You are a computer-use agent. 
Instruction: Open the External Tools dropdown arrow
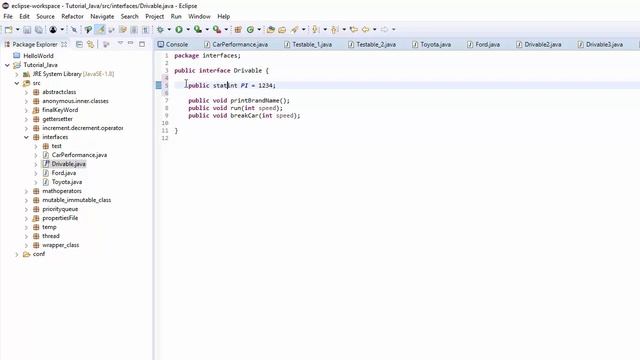click(226, 29)
